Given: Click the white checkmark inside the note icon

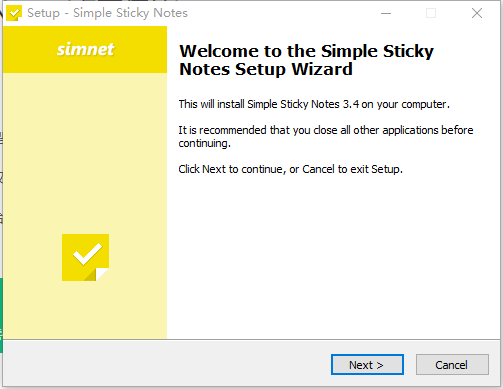Looking at the screenshot, I should pos(88,254).
